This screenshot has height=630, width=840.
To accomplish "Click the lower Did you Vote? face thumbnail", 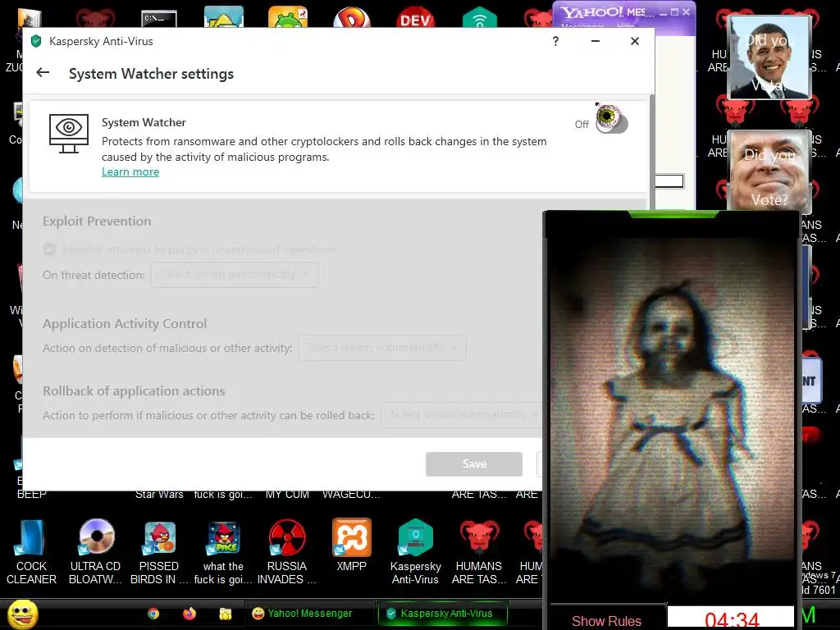I will coord(769,171).
